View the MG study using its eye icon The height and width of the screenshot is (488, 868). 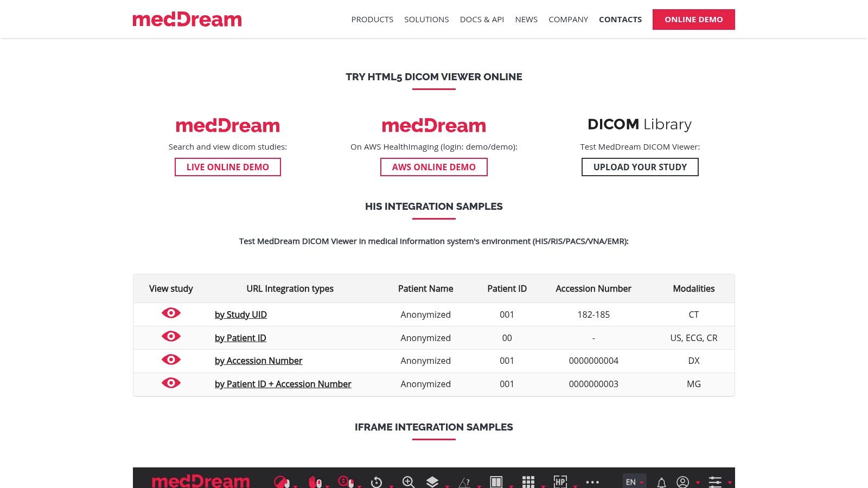[171, 382]
